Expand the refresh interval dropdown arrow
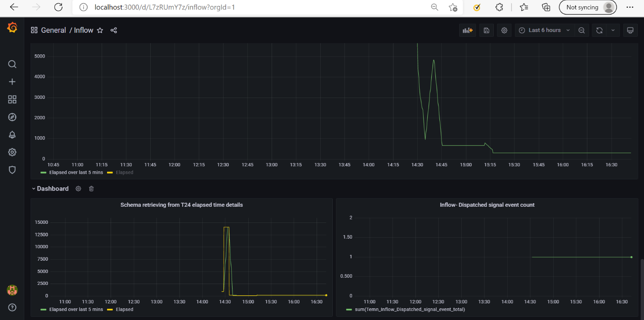Viewport: 644px width, 320px height. (613, 30)
